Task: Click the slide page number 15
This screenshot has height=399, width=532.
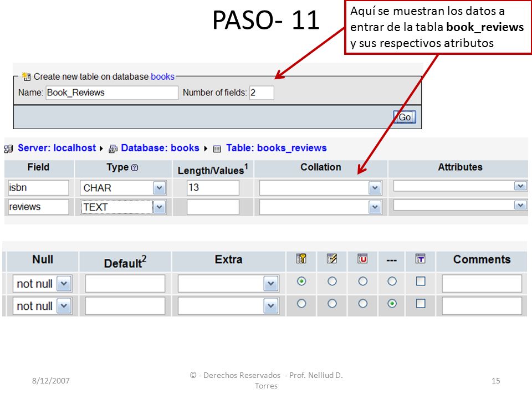Action: (x=495, y=381)
